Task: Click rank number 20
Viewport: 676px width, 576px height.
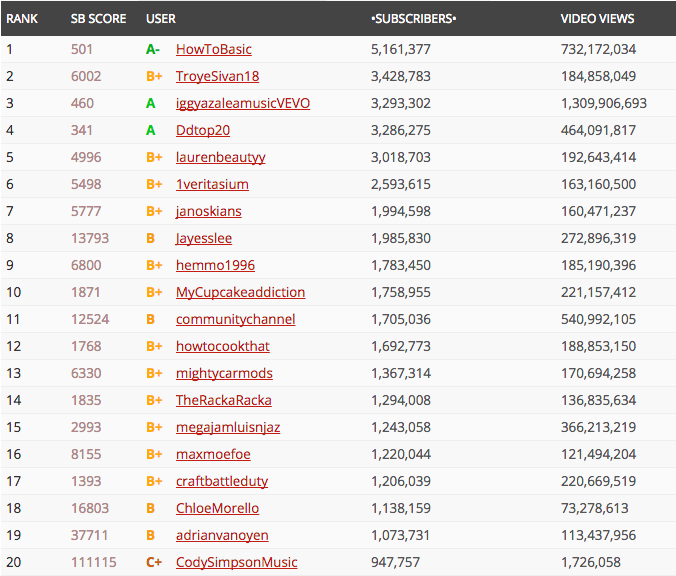Action: point(14,562)
